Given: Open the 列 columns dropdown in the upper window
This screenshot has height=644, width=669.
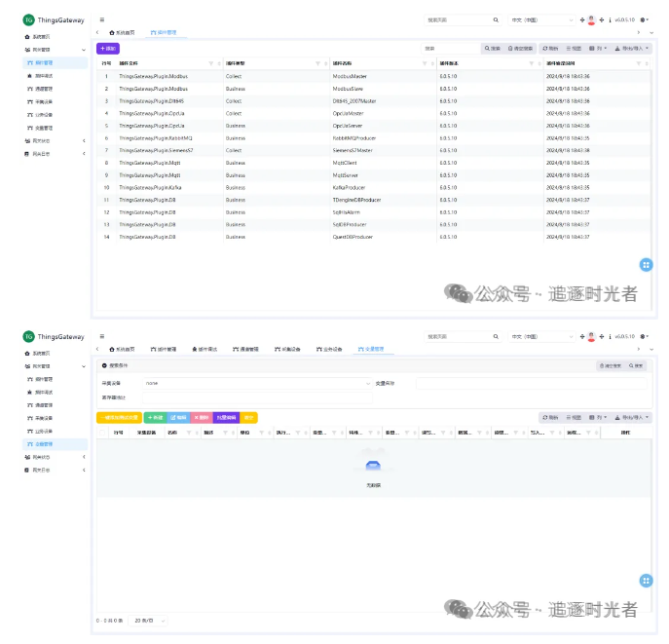Looking at the screenshot, I should pos(598,49).
